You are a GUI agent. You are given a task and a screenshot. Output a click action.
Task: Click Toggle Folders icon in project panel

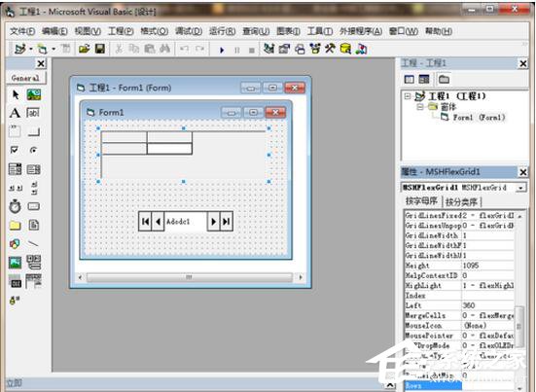point(444,80)
